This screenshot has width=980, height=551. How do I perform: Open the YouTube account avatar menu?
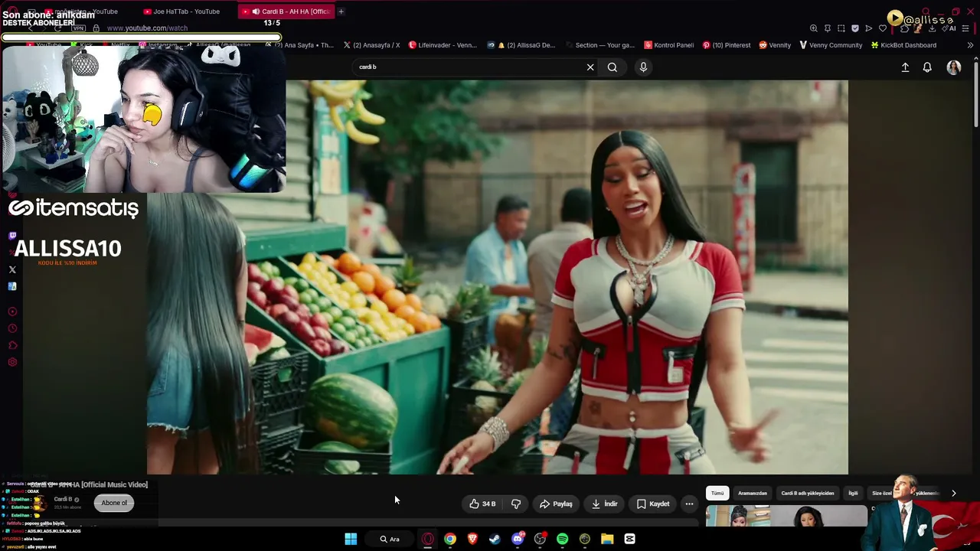pyautogui.click(x=953, y=67)
